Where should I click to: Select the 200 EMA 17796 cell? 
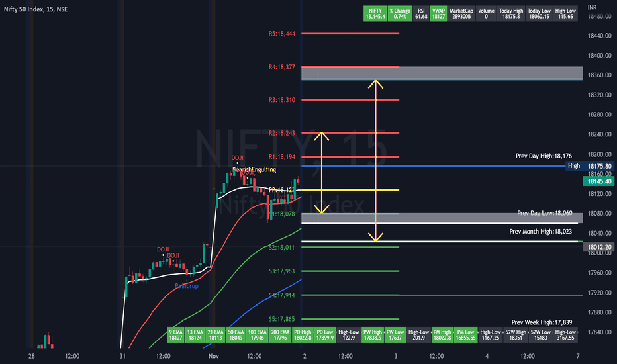[280, 335]
